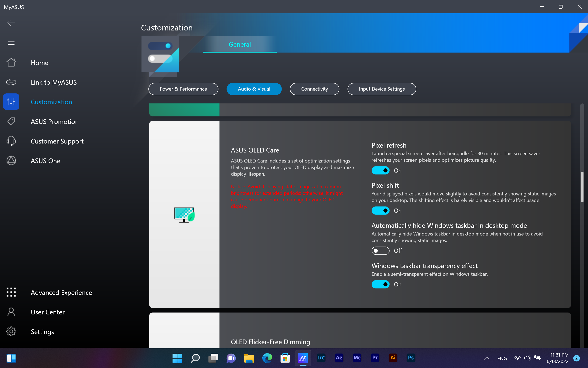
Task: Select the Audio & Visual category
Action: 254,89
